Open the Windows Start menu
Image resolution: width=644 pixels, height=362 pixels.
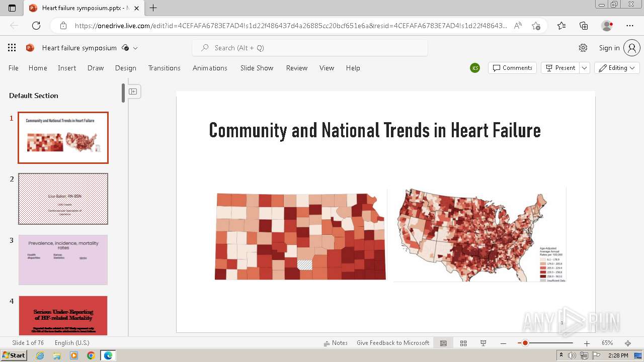point(14,355)
